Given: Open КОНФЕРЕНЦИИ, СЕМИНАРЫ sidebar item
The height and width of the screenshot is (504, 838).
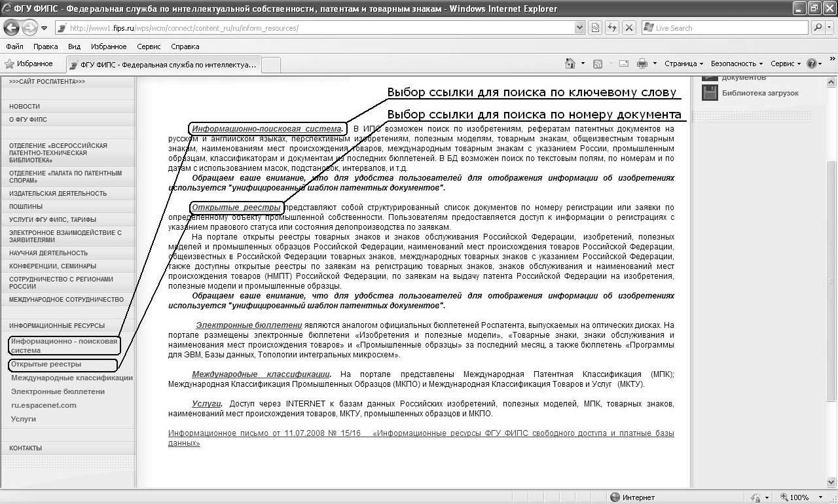Looking at the screenshot, I should [x=52, y=266].
